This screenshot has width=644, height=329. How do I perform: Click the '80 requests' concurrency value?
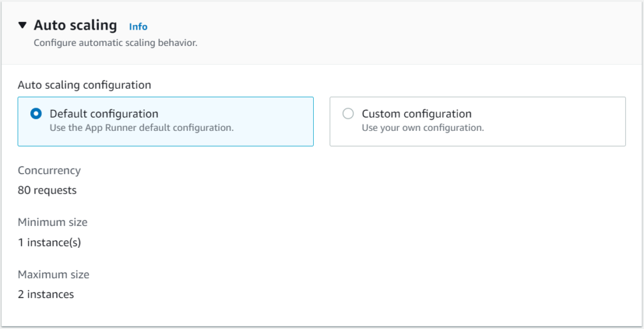click(47, 190)
